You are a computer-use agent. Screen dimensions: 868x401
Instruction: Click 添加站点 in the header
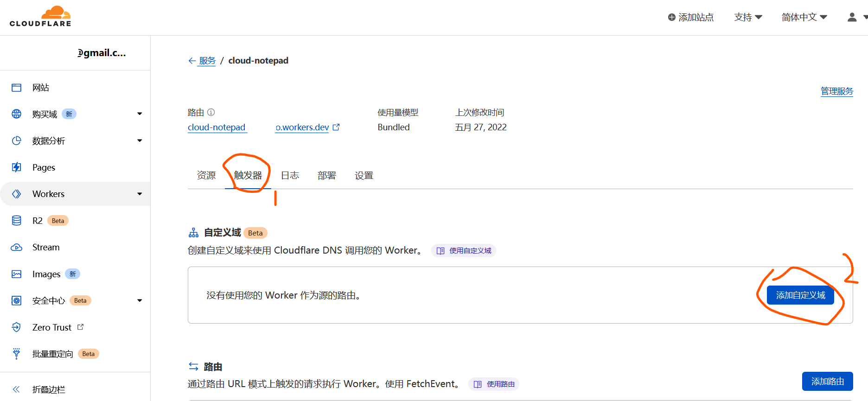(691, 17)
